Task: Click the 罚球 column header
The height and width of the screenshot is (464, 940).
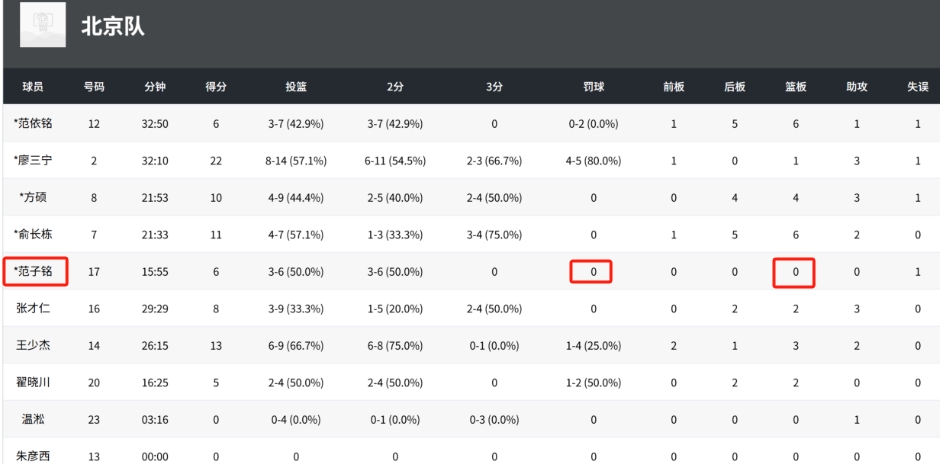Action: (593, 87)
